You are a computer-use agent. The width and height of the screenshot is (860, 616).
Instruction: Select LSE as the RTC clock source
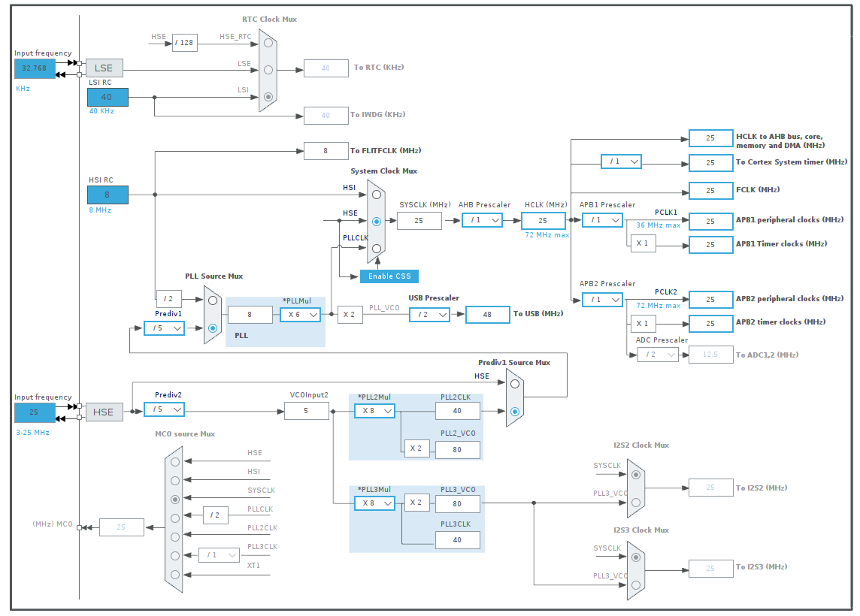267,68
